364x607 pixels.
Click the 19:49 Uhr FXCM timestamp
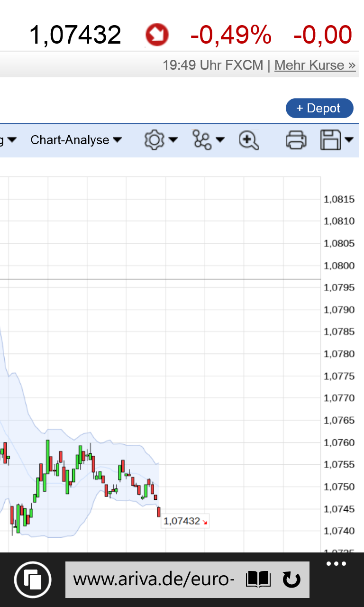pyautogui.click(x=213, y=65)
